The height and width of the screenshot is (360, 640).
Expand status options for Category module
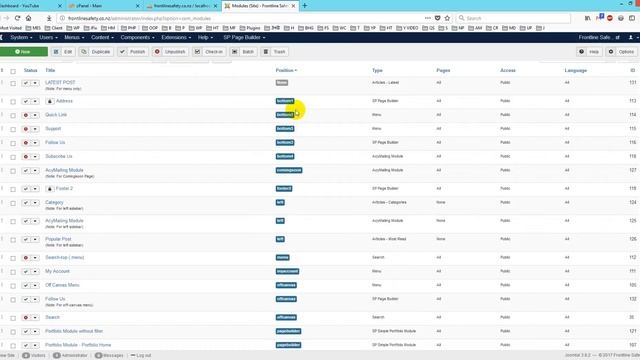[35, 203]
